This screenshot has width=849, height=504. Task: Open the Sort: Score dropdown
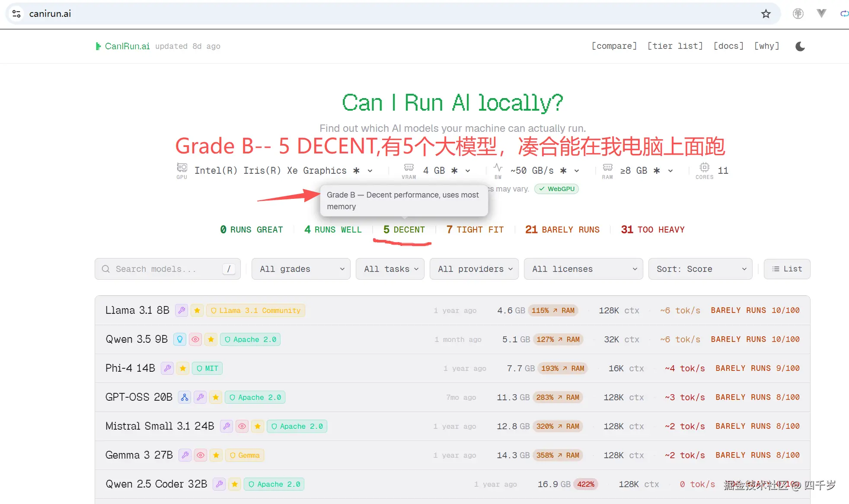[700, 269]
